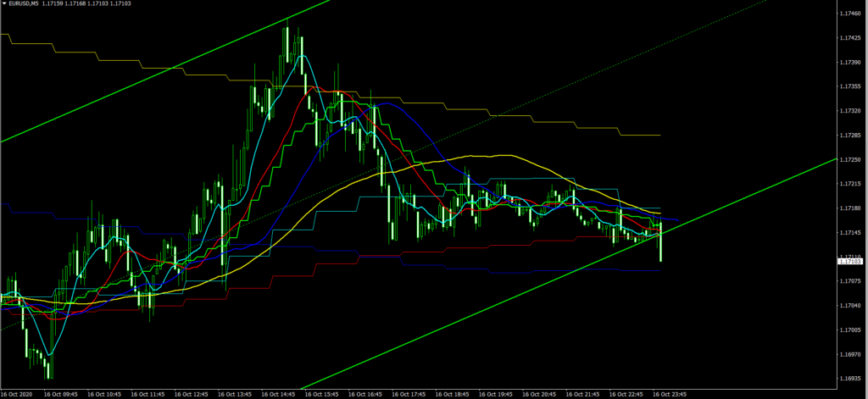This screenshot has width=868, height=399.
Task: Click the 16 Oct 23:45 time label
Action: click(x=668, y=394)
